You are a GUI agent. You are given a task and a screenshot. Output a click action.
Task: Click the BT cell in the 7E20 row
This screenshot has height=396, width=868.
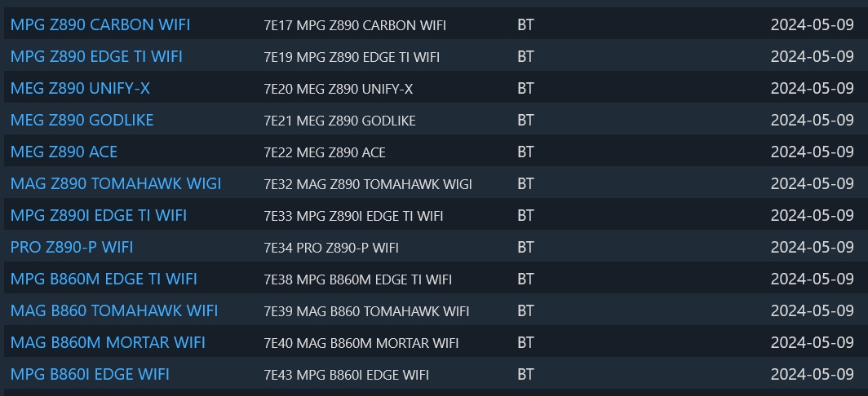(x=525, y=89)
